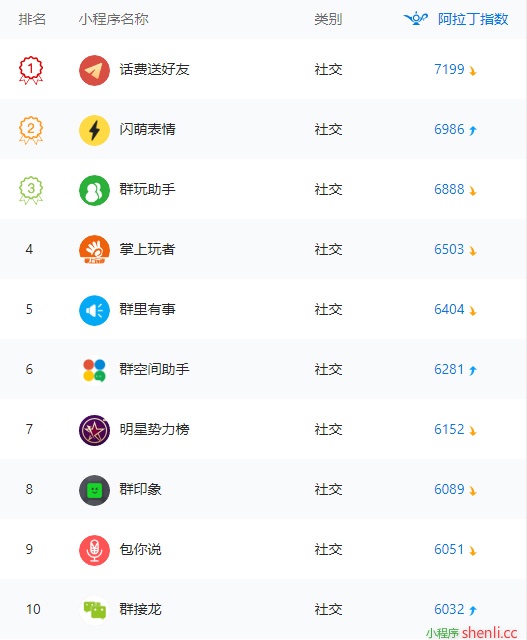Click the orange hand icon for 掌上玩者
Screen dimensions: 527x640
(94, 250)
